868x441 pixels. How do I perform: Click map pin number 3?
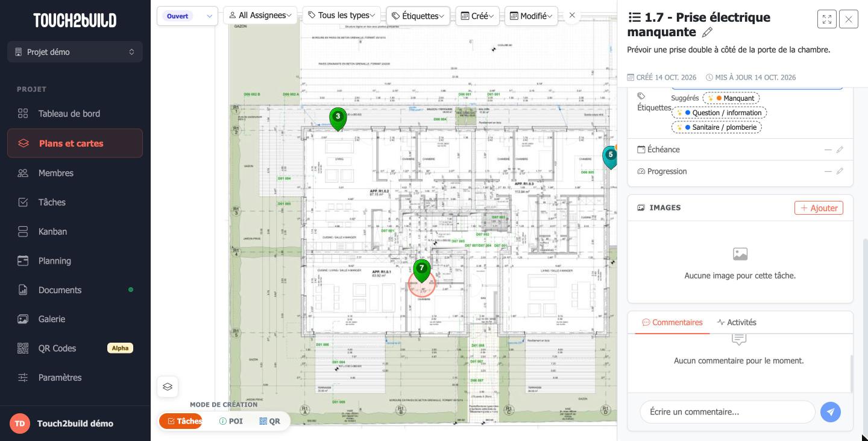point(338,119)
